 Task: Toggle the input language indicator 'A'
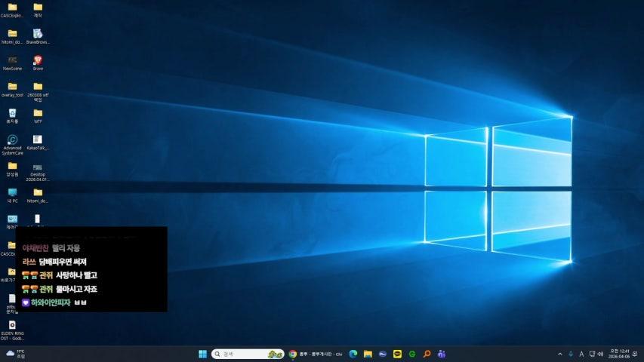point(581,354)
